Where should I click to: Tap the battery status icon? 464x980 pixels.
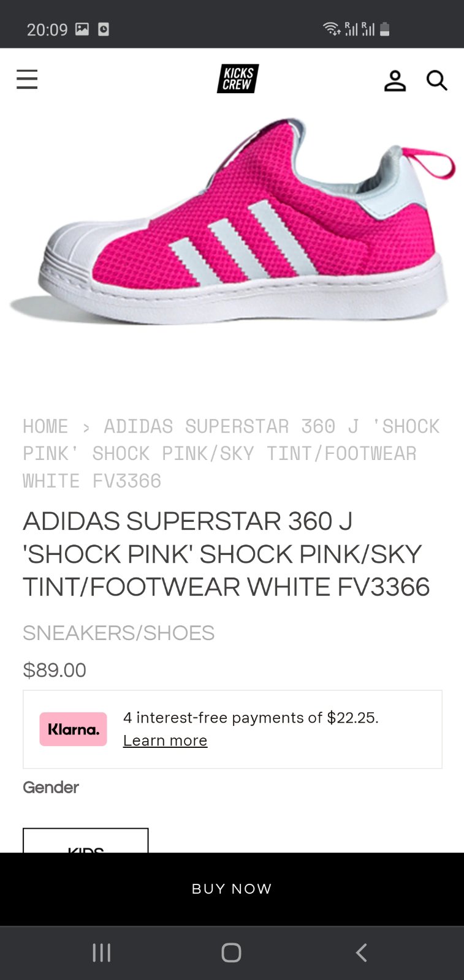[385, 29]
